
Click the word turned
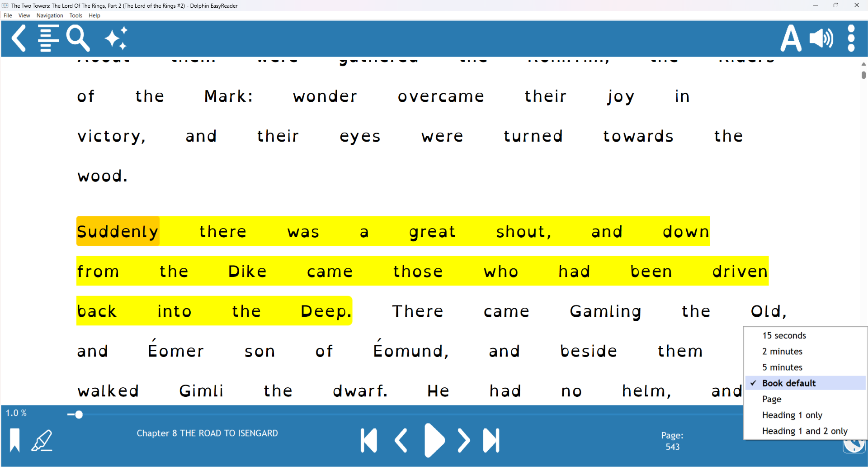[533, 136]
